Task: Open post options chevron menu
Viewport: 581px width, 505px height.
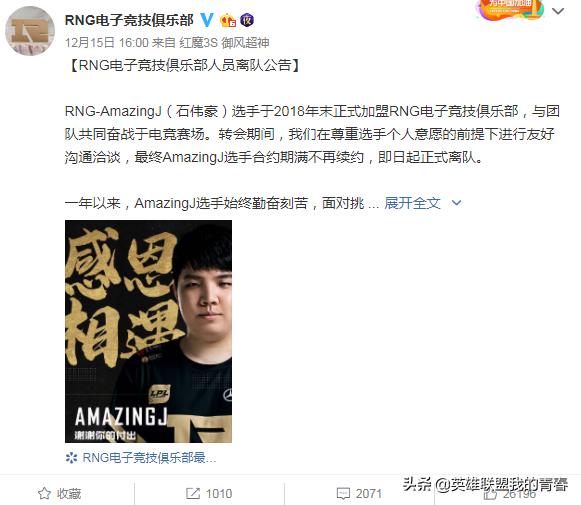Action: tap(558, 11)
